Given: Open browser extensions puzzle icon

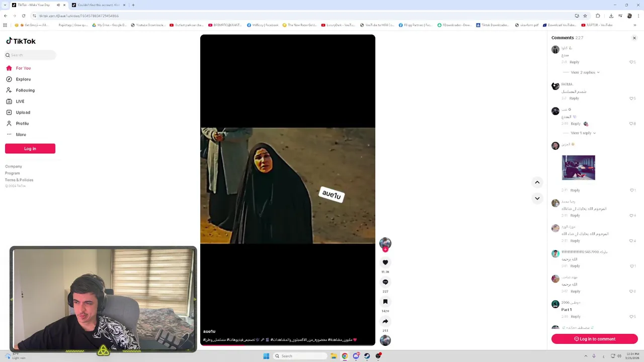Looking at the screenshot, I should click(x=598, y=16).
